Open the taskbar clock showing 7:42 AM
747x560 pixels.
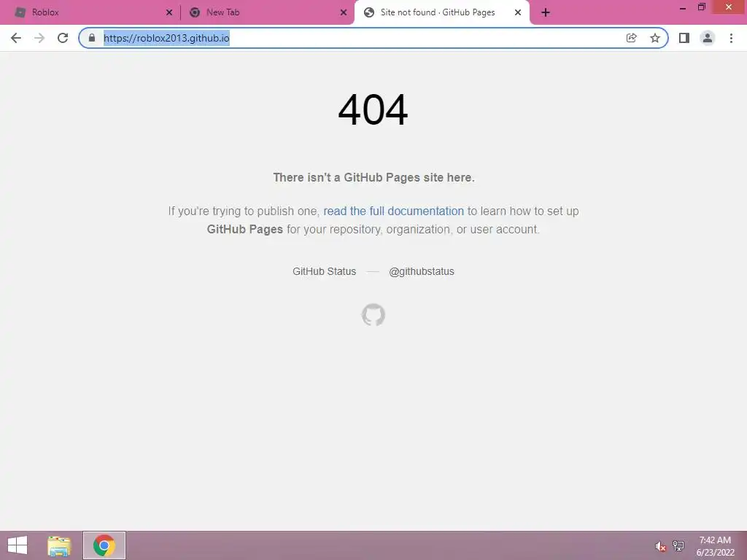point(715,546)
